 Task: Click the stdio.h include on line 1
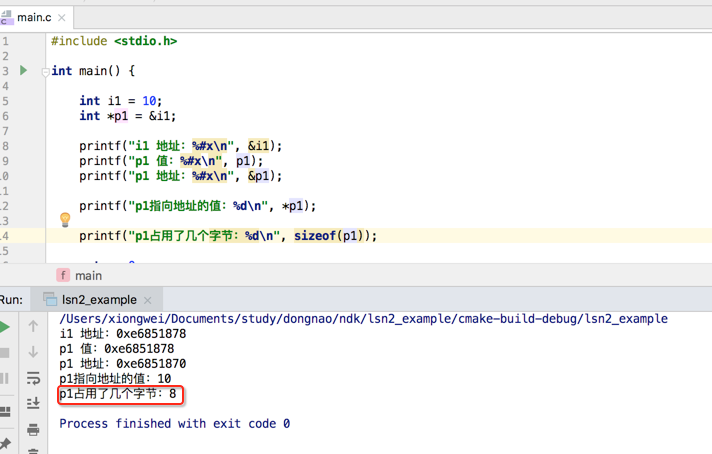coord(145,41)
